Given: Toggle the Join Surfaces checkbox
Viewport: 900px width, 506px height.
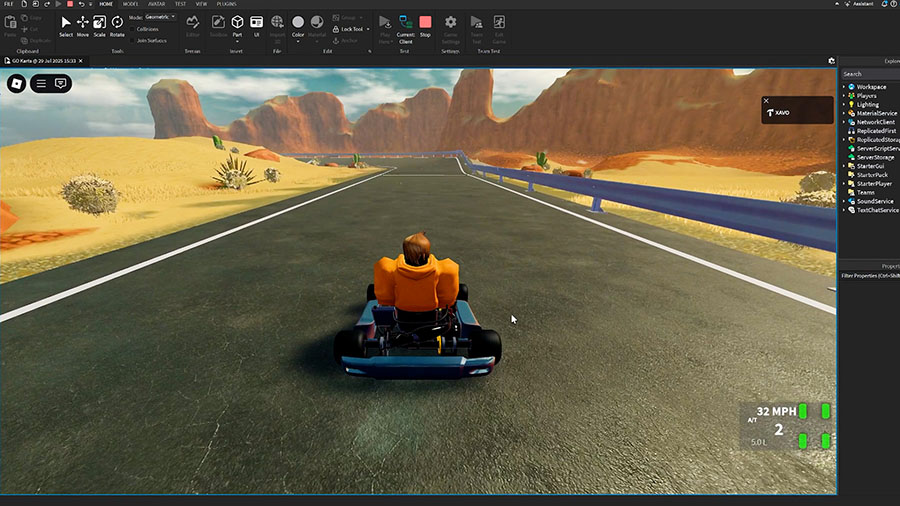Looking at the screenshot, I should pos(133,41).
